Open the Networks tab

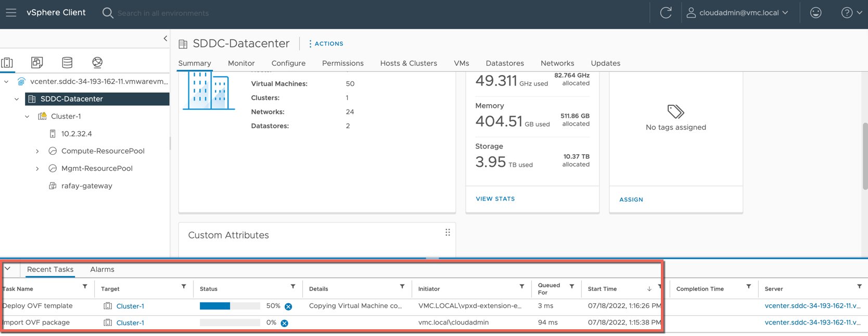point(557,63)
